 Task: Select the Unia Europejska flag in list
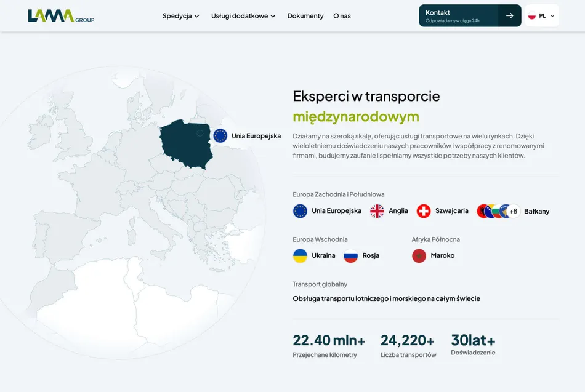click(300, 211)
